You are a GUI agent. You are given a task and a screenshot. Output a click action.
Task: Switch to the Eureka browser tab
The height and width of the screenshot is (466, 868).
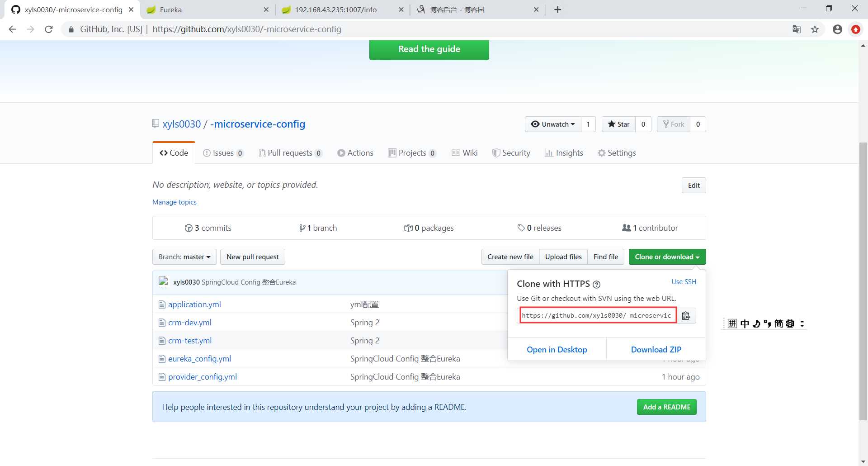(x=207, y=10)
